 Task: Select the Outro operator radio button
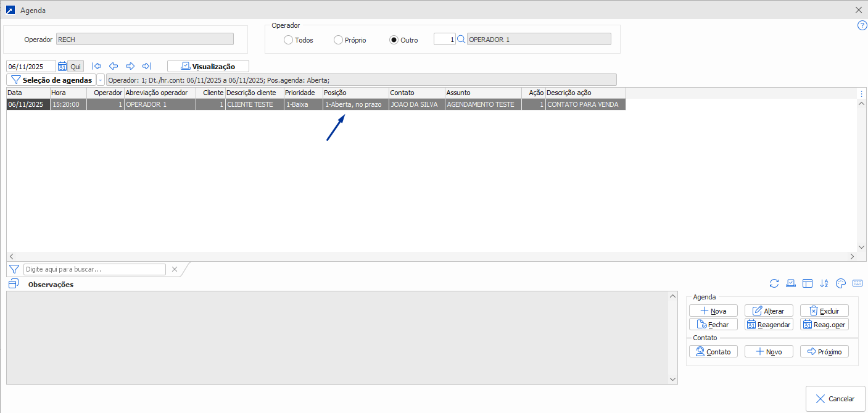[394, 40]
